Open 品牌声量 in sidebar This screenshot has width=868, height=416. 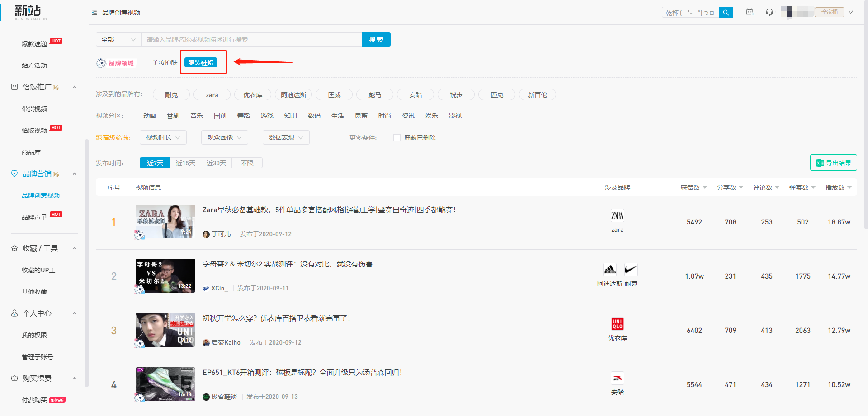click(x=34, y=217)
